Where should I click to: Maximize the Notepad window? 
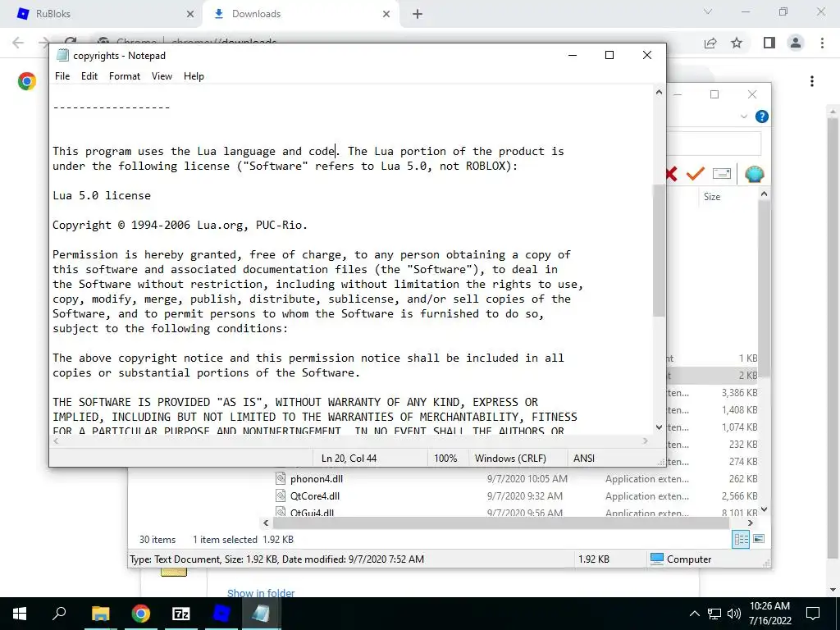pos(609,55)
